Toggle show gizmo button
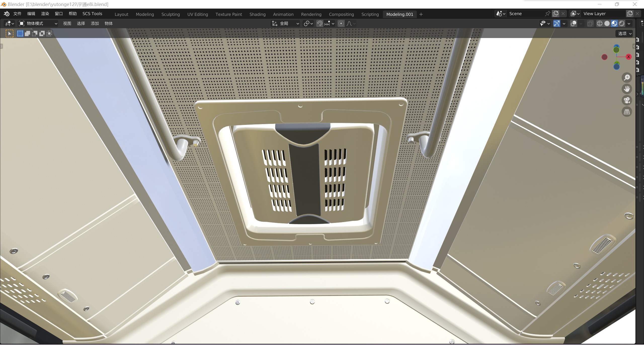Screen dimensions: 644x345 (x=557, y=23)
